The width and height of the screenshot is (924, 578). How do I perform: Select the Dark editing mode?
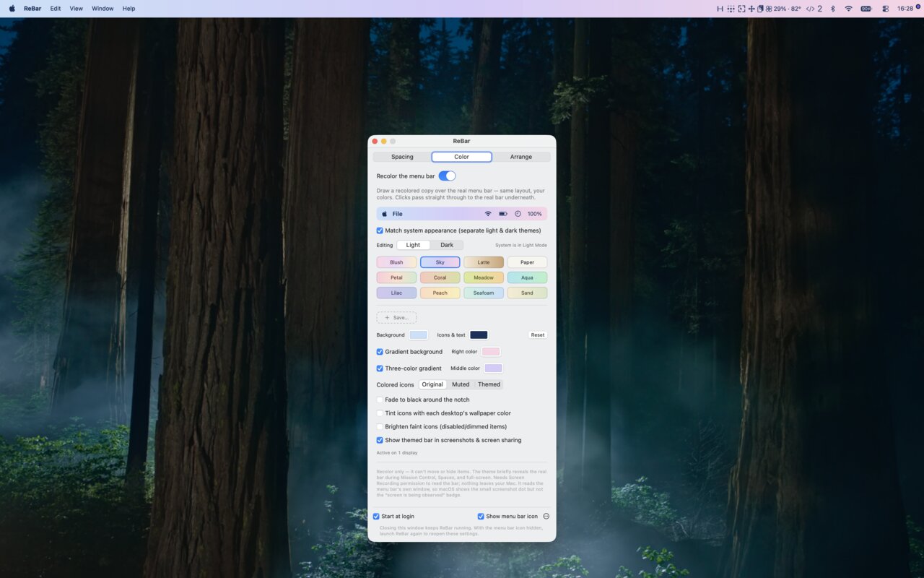(447, 245)
